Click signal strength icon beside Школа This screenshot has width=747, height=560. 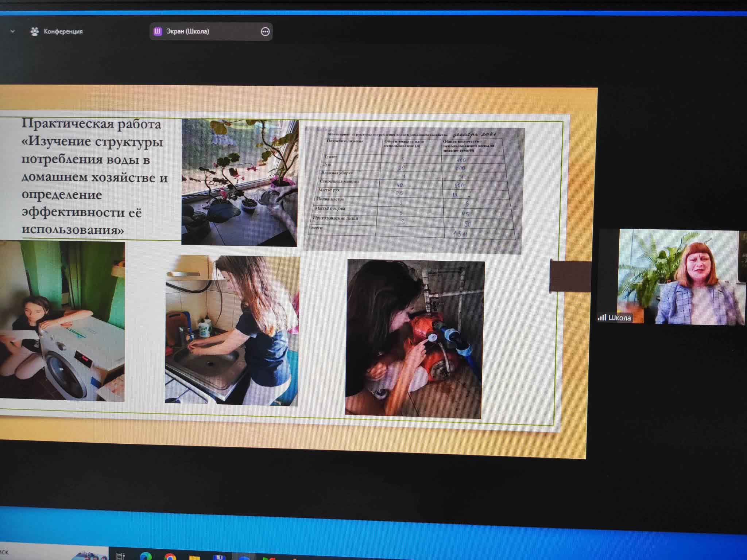(601, 318)
